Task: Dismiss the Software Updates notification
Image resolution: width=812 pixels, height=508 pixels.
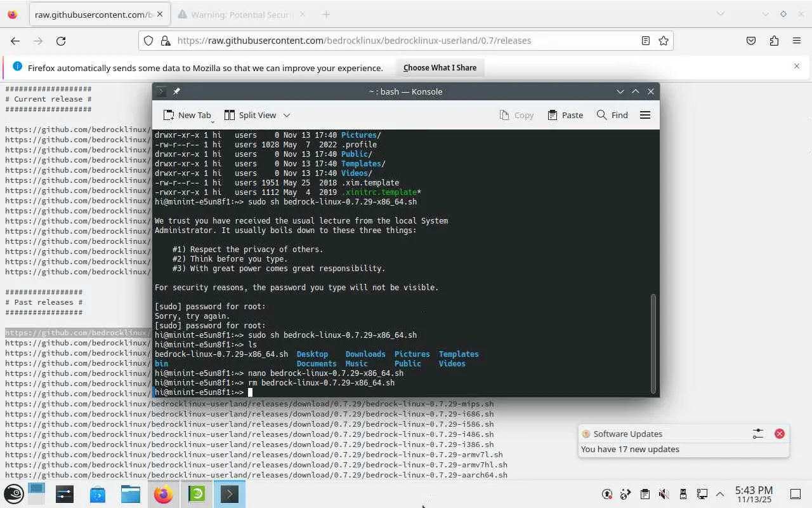Action: (780, 434)
